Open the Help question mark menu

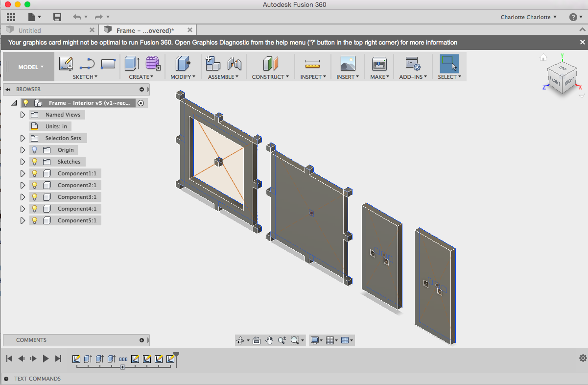point(575,17)
